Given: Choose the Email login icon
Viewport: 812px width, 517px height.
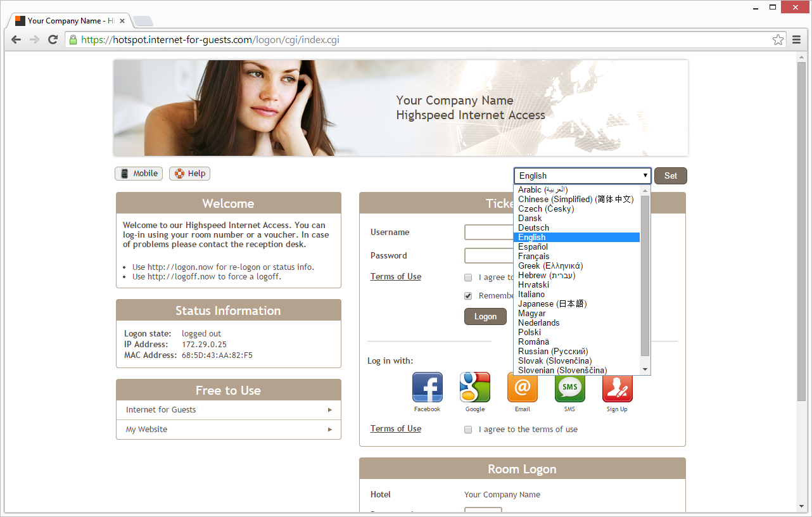Looking at the screenshot, I should (523, 387).
